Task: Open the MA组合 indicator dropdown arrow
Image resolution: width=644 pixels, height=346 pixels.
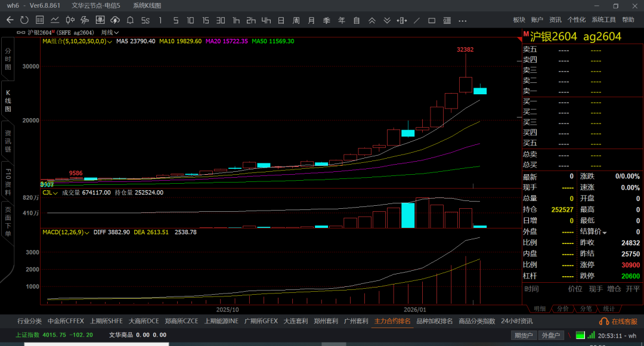Action: [110, 42]
